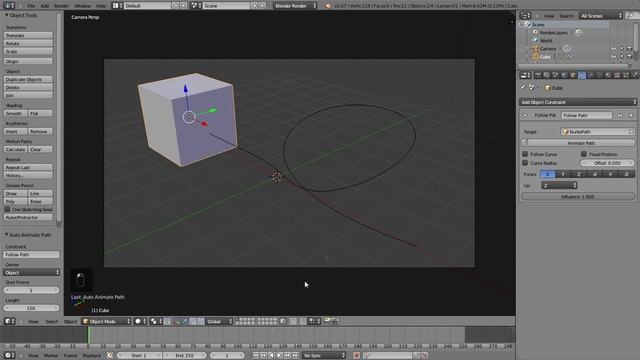Click the Translate button
640x360 pixels.
pyautogui.click(x=28, y=36)
